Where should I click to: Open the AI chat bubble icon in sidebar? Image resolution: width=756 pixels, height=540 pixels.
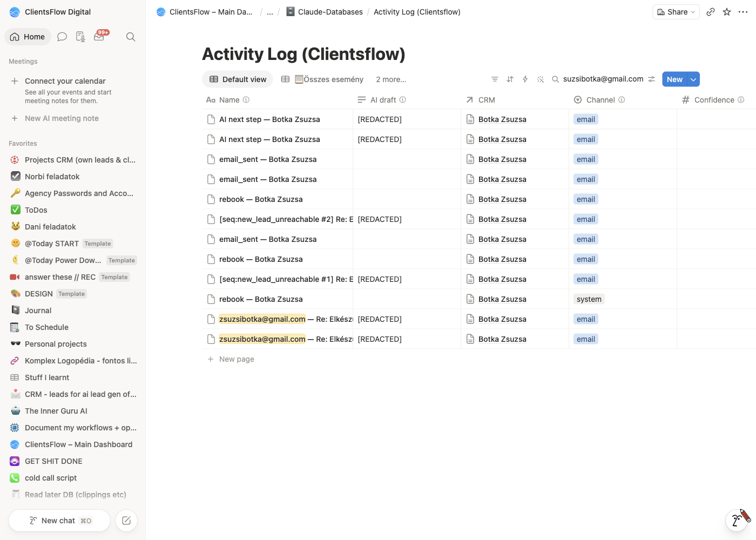point(62,37)
